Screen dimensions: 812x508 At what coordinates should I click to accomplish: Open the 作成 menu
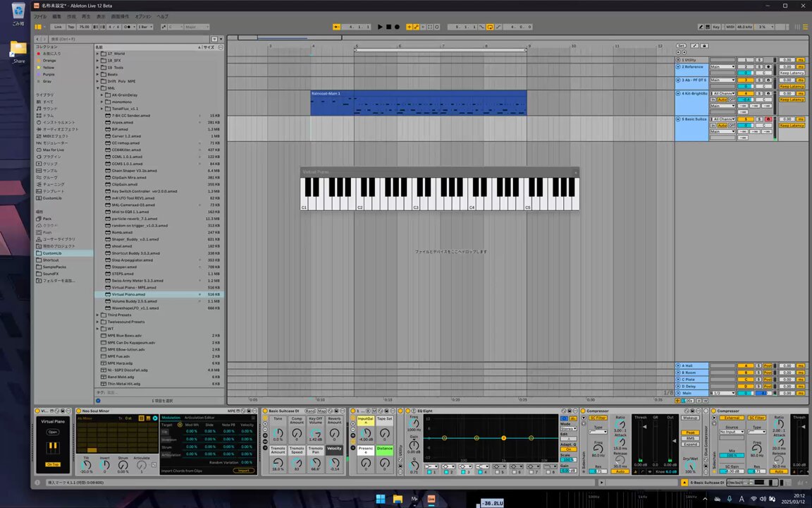pos(71,17)
